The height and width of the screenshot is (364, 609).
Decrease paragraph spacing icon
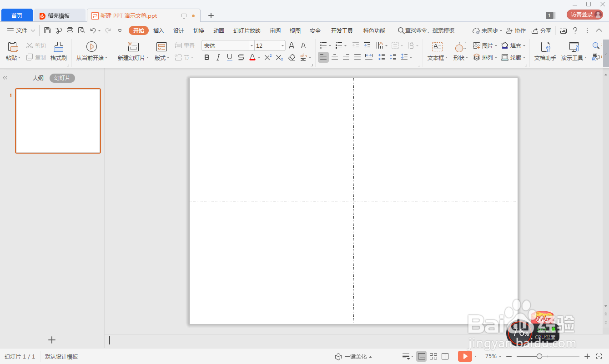click(x=393, y=57)
